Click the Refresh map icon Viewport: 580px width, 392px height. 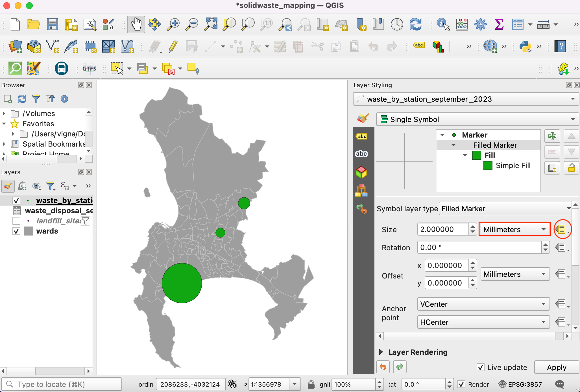pos(415,24)
